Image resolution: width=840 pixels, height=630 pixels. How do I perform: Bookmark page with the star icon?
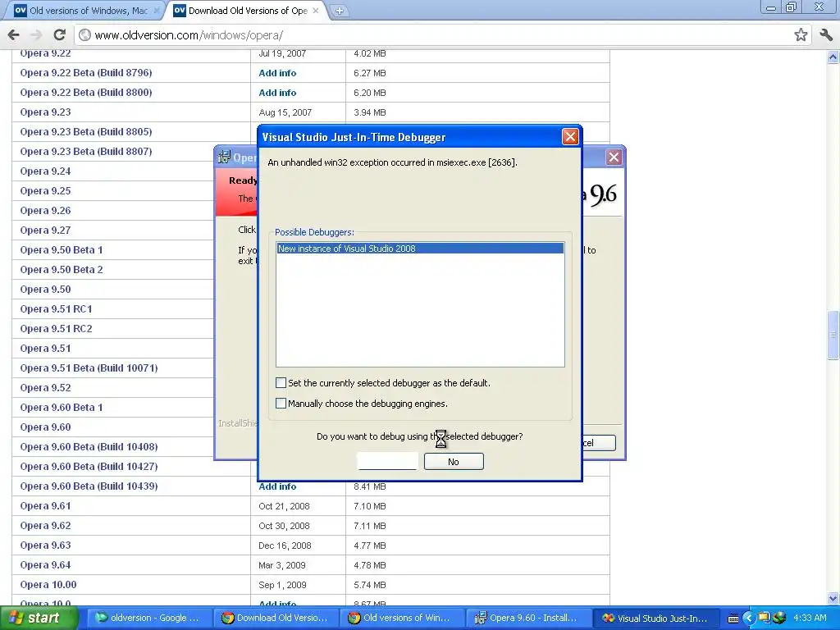801,34
